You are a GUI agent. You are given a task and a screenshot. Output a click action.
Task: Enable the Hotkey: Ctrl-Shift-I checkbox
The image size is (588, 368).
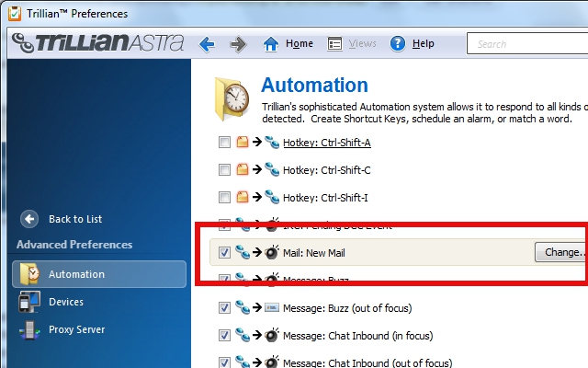click(224, 197)
